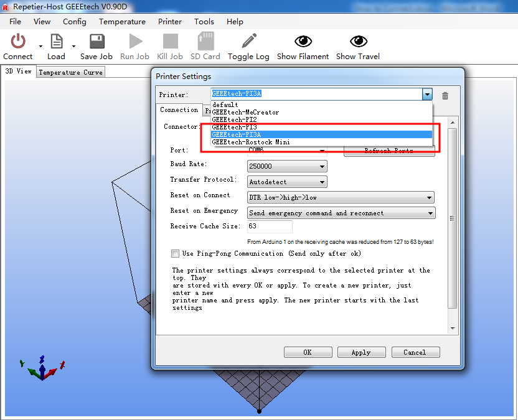Click the Save Job floppy icon

97,42
